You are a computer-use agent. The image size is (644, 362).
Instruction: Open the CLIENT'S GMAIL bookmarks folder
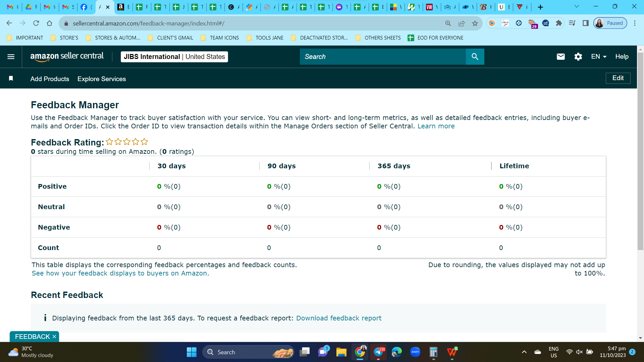[x=171, y=38]
